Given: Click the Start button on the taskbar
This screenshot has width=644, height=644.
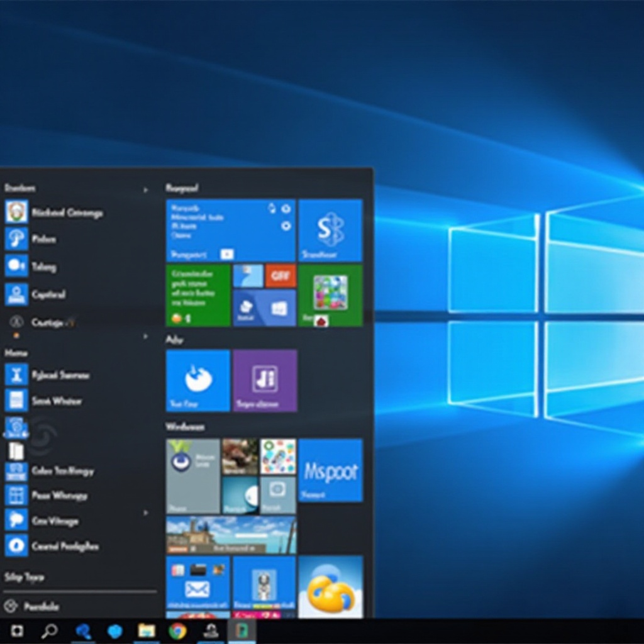Looking at the screenshot, I should (18, 631).
